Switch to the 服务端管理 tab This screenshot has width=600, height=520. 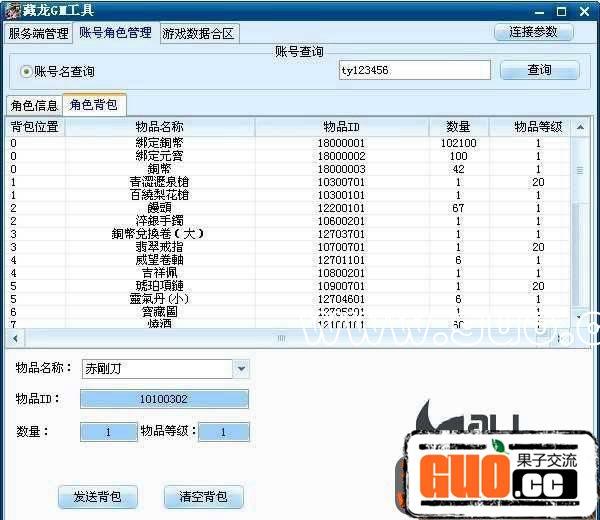point(39,33)
